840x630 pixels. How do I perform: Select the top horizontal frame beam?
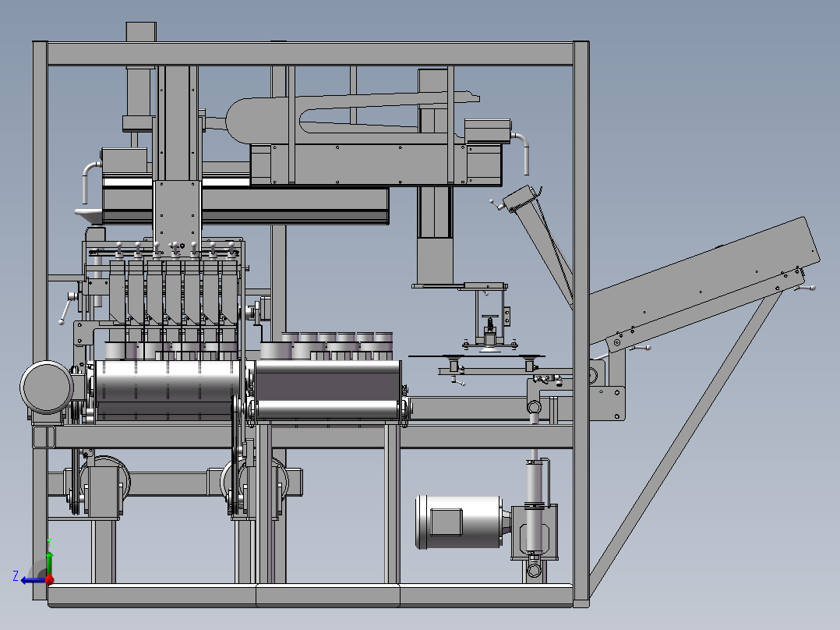310,54
